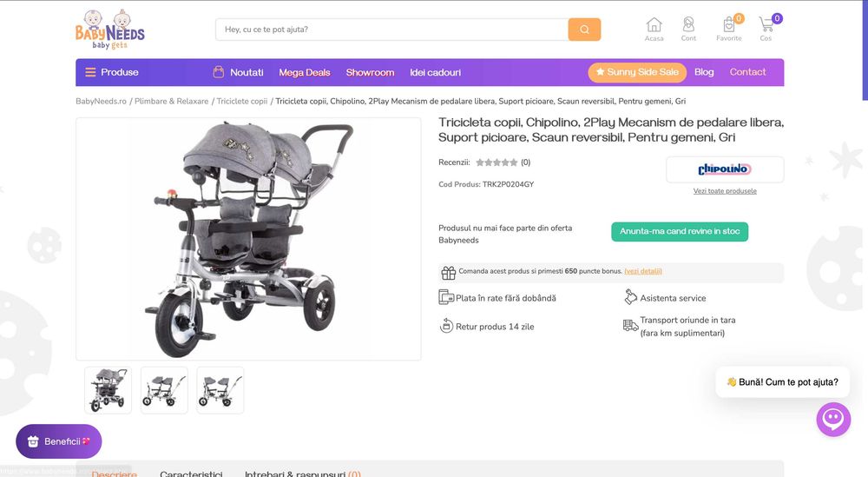Open the Acasa home icon
This screenshot has height=477, width=868.
pyautogui.click(x=654, y=29)
